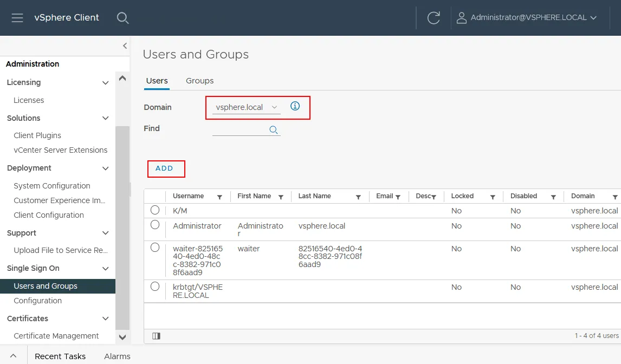Open the column chooser icon below table
Screen dimensions: 621x364
pos(156,336)
